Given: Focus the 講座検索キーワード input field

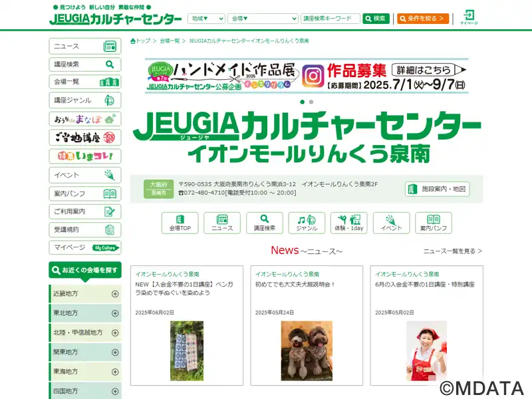Looking at the screenshot, I should pos(330,19).
